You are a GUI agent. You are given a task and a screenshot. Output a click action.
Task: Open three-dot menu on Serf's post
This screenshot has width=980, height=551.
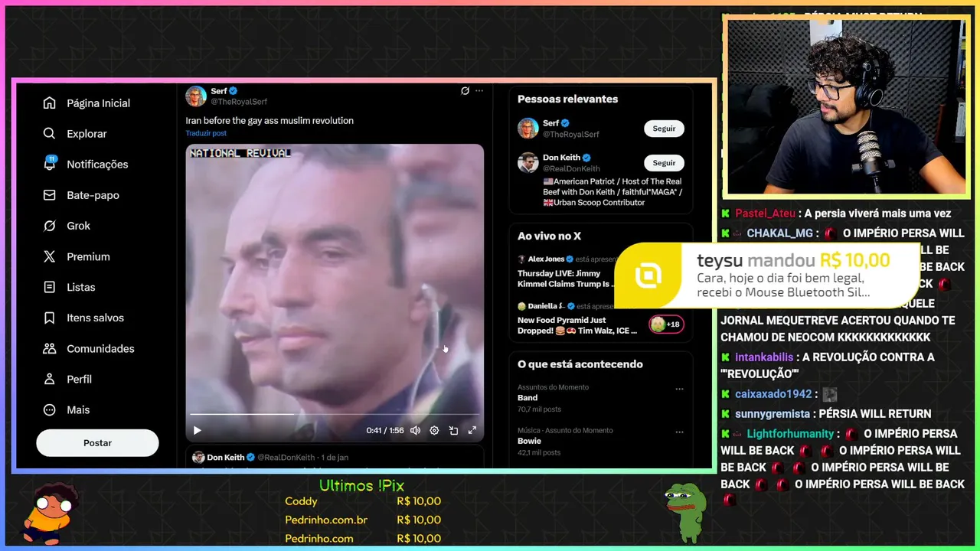479,90
